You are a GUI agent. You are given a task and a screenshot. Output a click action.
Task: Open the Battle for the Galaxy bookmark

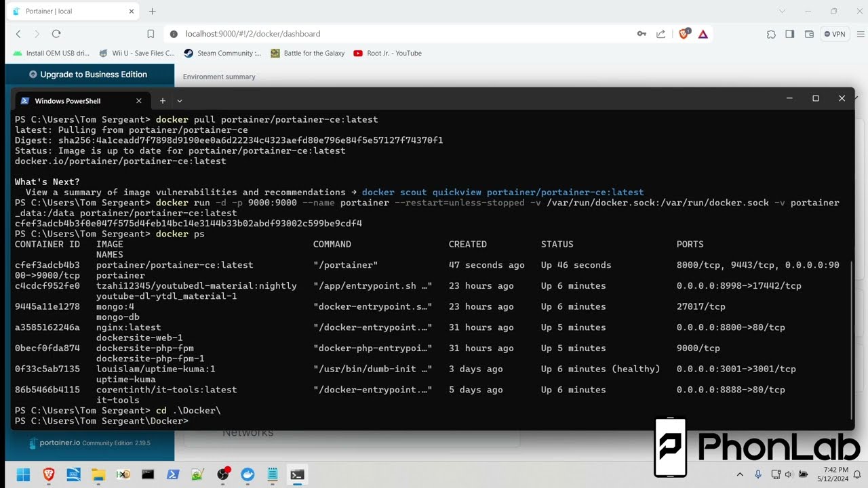(307, 53)
